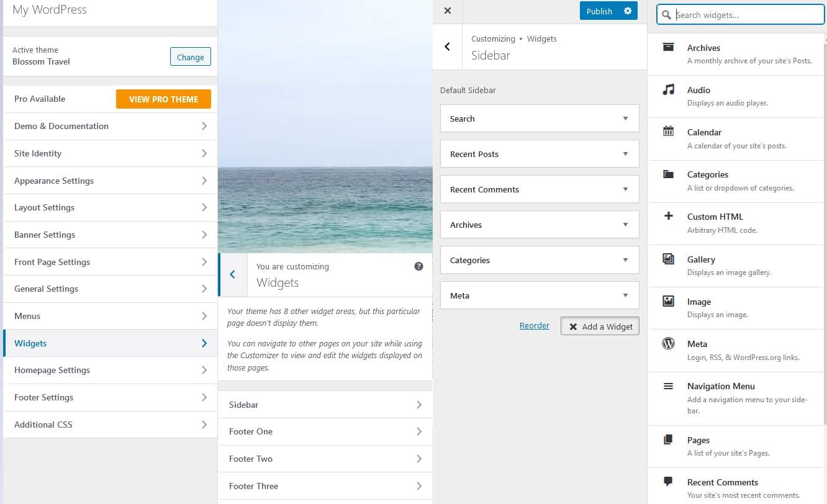
Task: Open General Settings menu item
Action: [111, 289]
